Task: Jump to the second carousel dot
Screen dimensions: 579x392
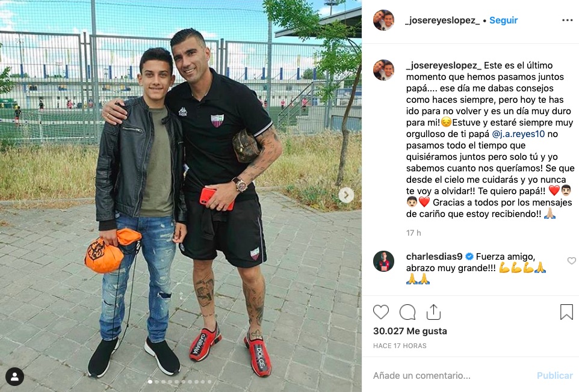Action: point(156,382)
